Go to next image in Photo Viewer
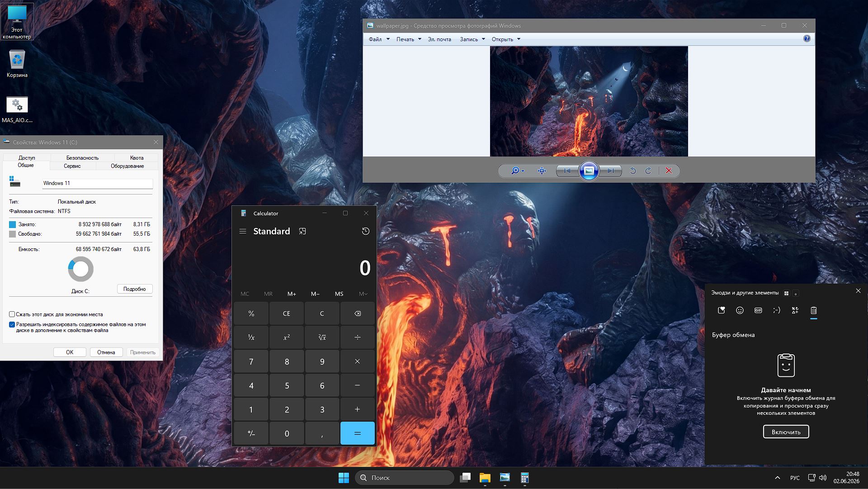868x489 pixels. pos(611,171)
